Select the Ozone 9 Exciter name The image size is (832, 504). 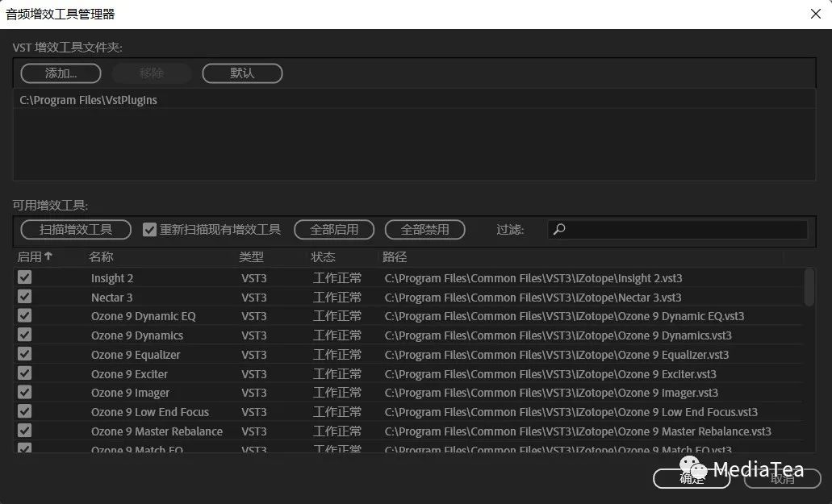click(129, 374)
